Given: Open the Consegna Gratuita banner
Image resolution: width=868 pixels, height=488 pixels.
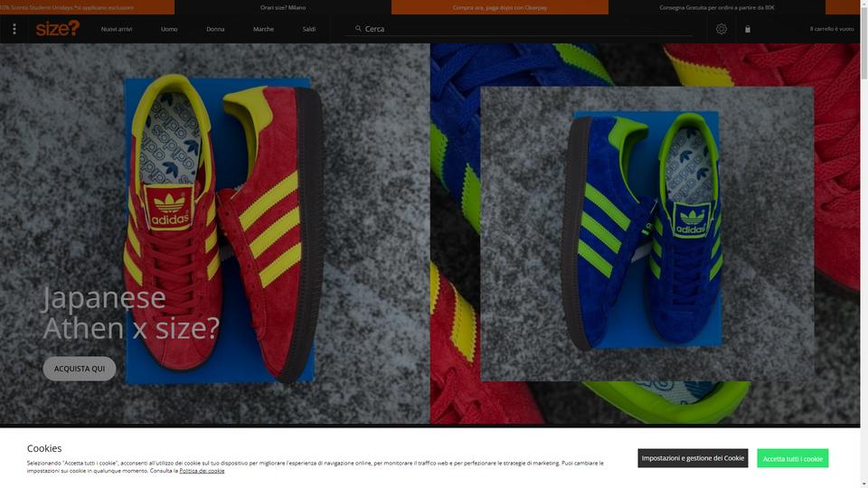Looking at the screenshot, I should [x=717, y=7].
